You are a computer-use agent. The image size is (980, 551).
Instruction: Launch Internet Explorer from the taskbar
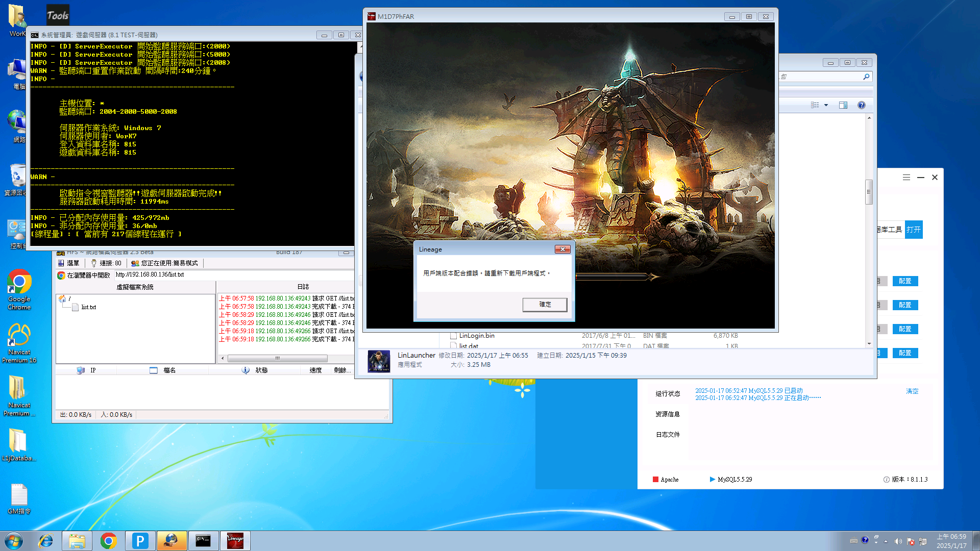pyautogui.click(x=46, y=541)
